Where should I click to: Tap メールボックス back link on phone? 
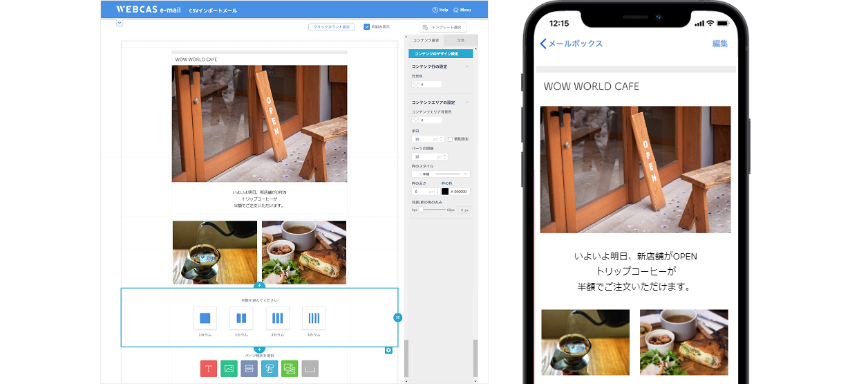pyautogui.click(x=572, y=44)
